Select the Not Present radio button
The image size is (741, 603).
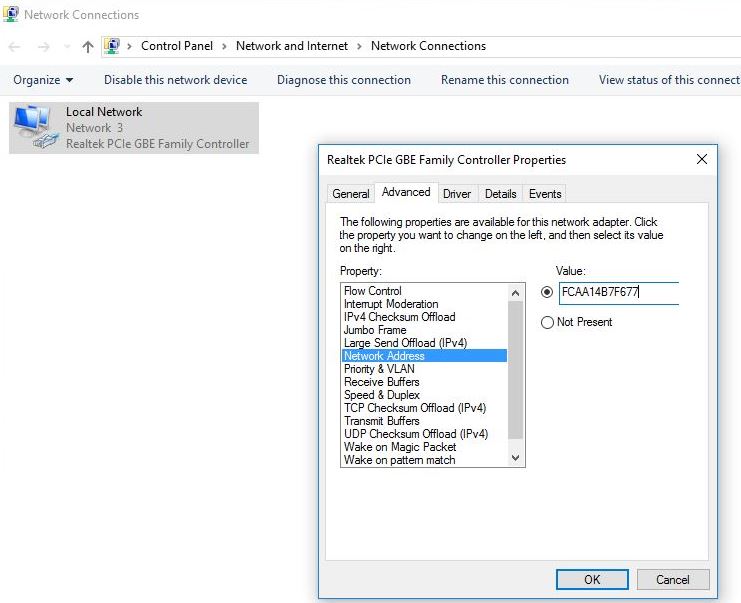coord(546,322)
